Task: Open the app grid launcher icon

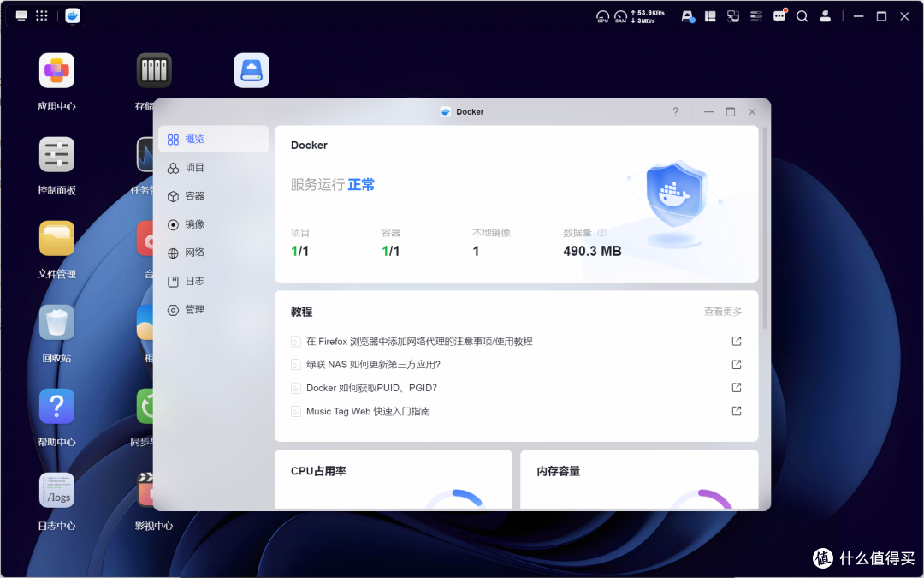Action: (42, 16)
